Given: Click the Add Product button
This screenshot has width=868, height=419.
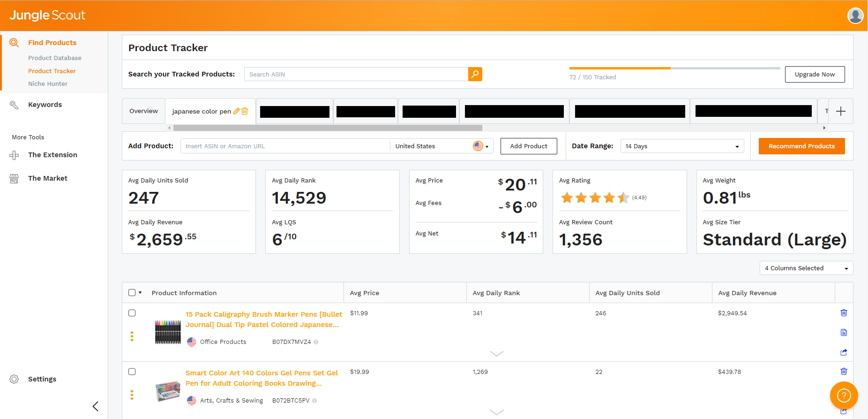Looking at the screenshot, I should point(529,146).
